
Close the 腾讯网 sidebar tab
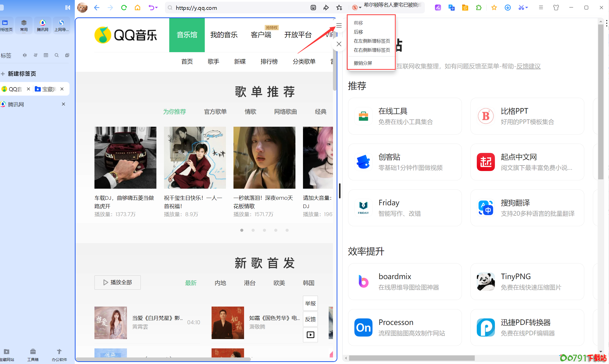[x=63, y=104]
